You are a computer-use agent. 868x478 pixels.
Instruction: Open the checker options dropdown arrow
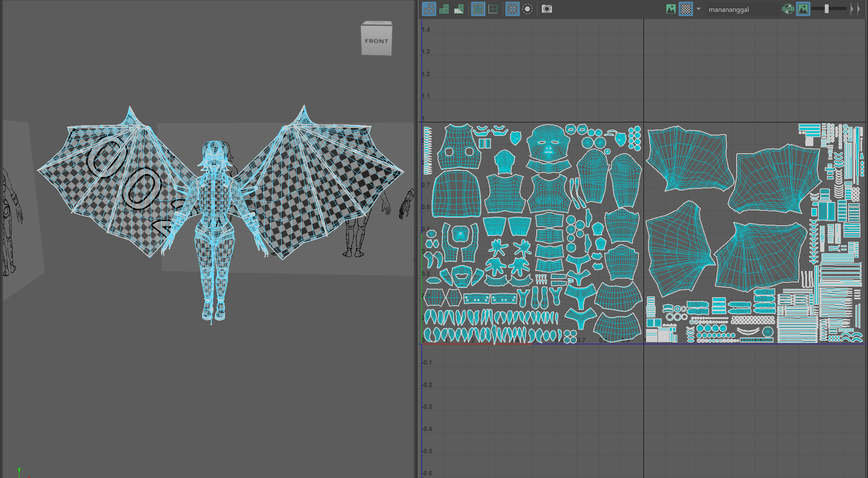point(699,9)
